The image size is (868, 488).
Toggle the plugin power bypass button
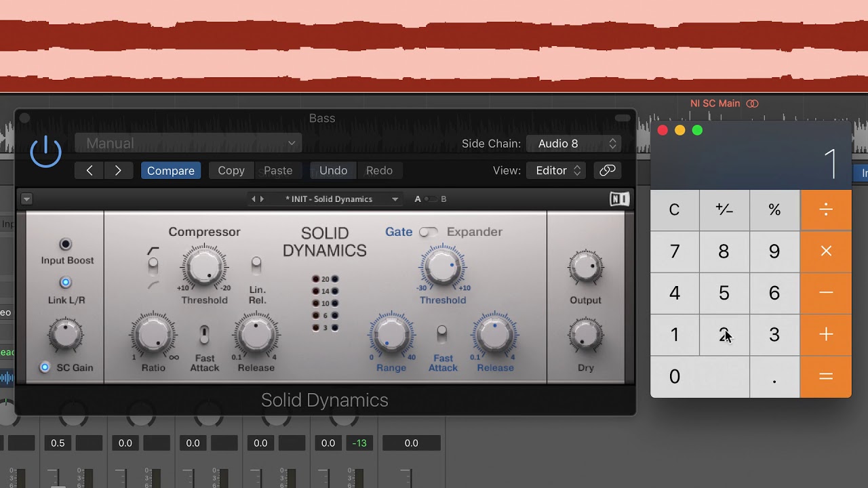pos(46,152)
